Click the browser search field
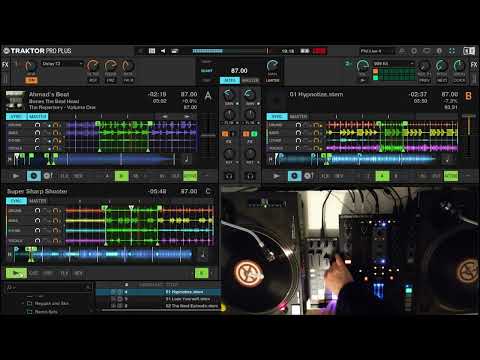The image size is (480, 360). (49, 287)
